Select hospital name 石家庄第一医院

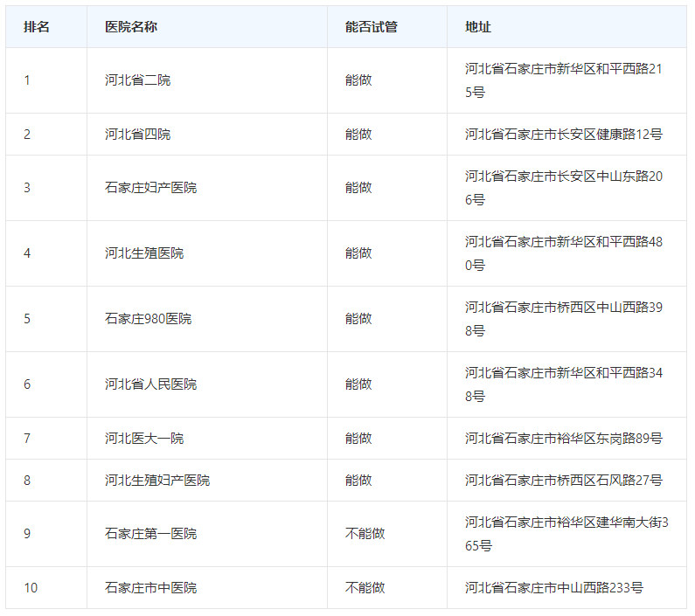150,534
